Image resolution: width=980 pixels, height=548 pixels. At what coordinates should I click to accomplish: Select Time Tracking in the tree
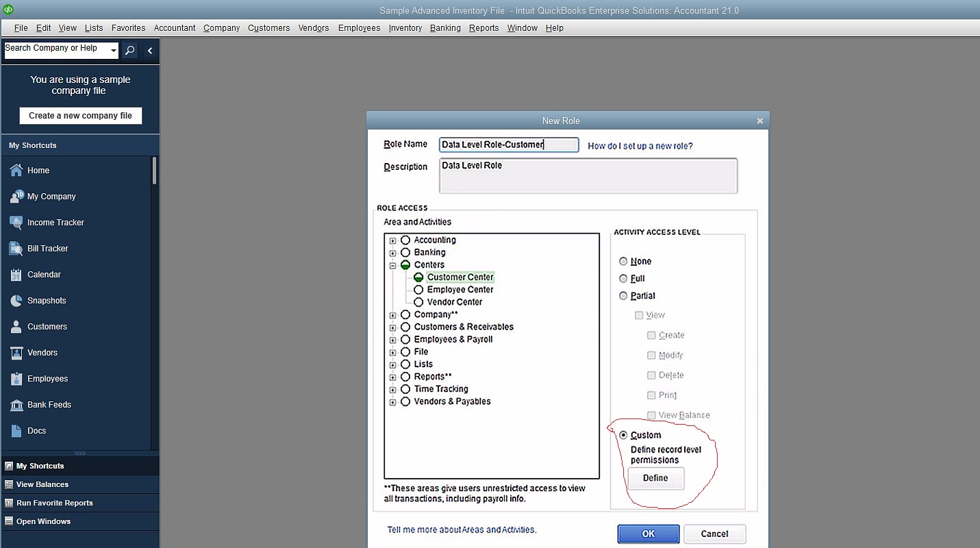pyautogui.click(x=441, y=389)
